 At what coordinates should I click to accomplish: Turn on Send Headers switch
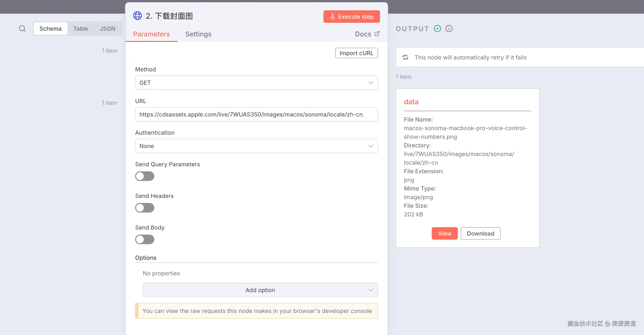[x=144, y=208]
